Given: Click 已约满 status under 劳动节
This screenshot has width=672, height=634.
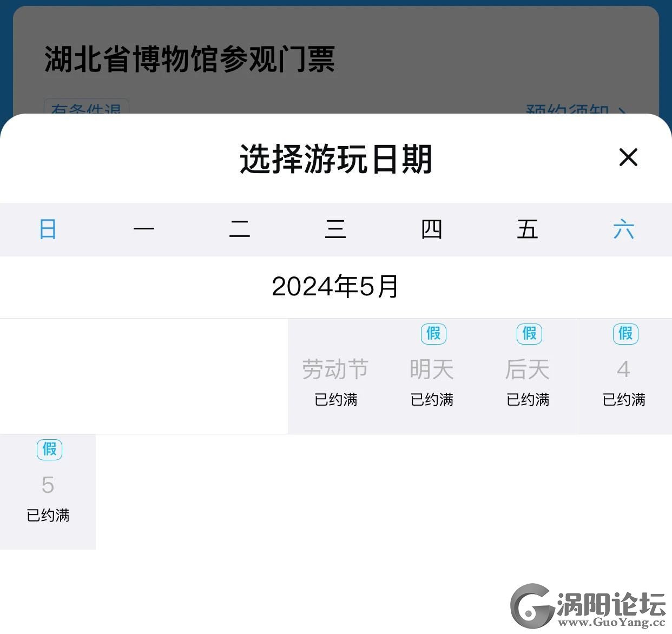Looking at the screenshot, I should pyautogui.click(x=336, y=400).
